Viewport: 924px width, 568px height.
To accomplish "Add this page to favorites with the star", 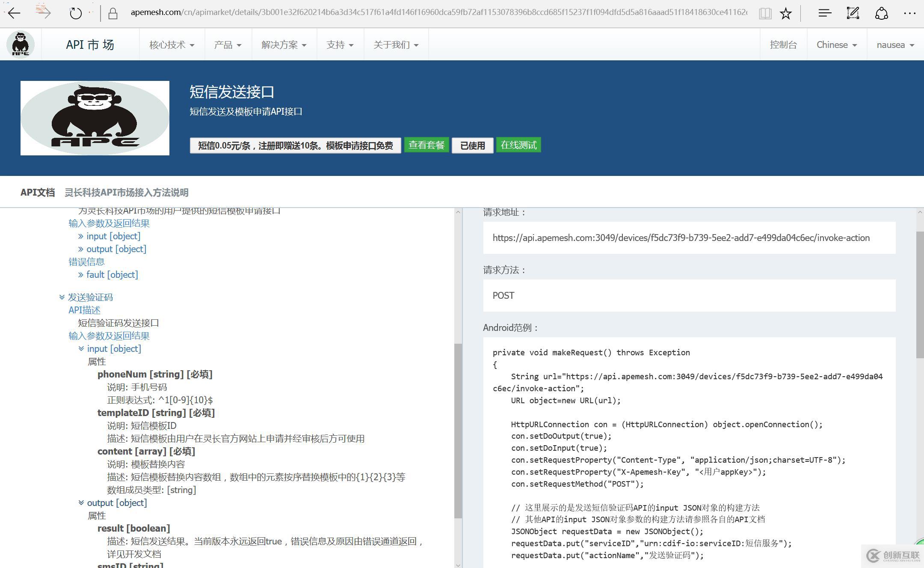I will [x=786, y=13].
